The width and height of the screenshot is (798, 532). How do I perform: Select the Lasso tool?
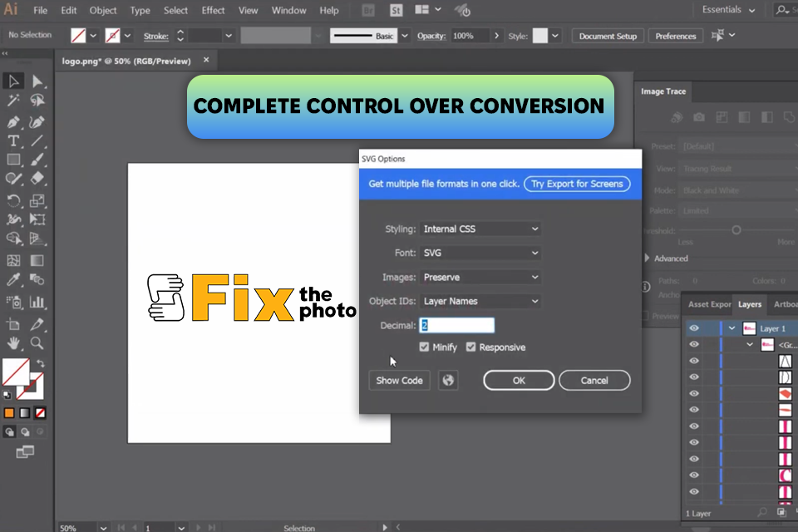point(37,101)
